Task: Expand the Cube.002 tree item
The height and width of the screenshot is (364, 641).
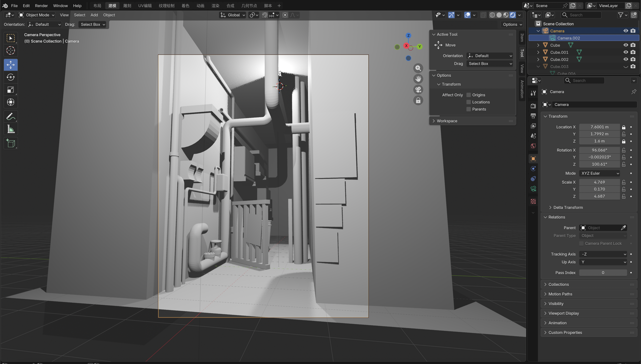Action: click(538, 59)
